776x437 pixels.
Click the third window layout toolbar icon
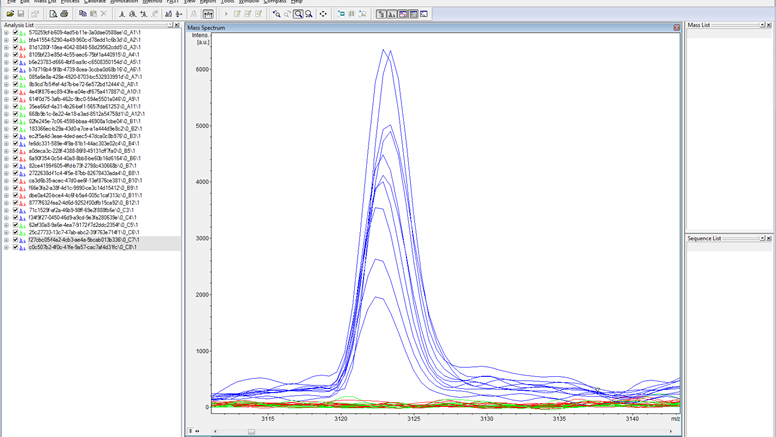[402, 14]
